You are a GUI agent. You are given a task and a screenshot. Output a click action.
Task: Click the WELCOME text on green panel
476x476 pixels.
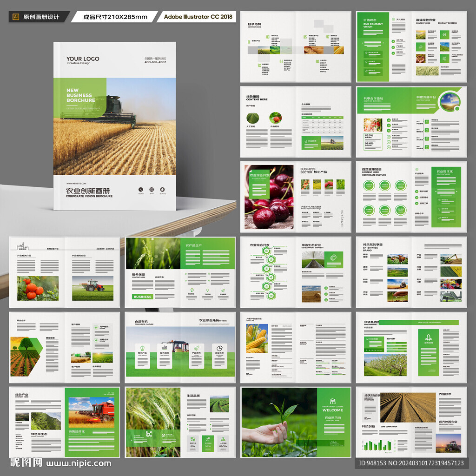pos(333,410)
